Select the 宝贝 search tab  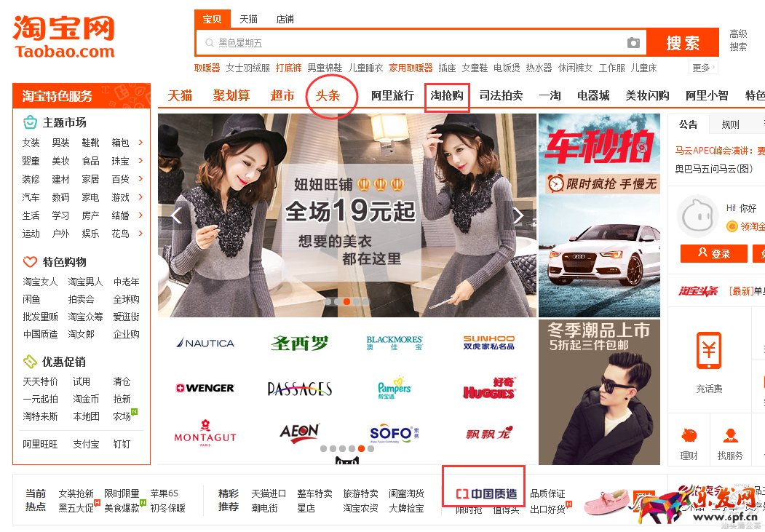tap(213, 19)
